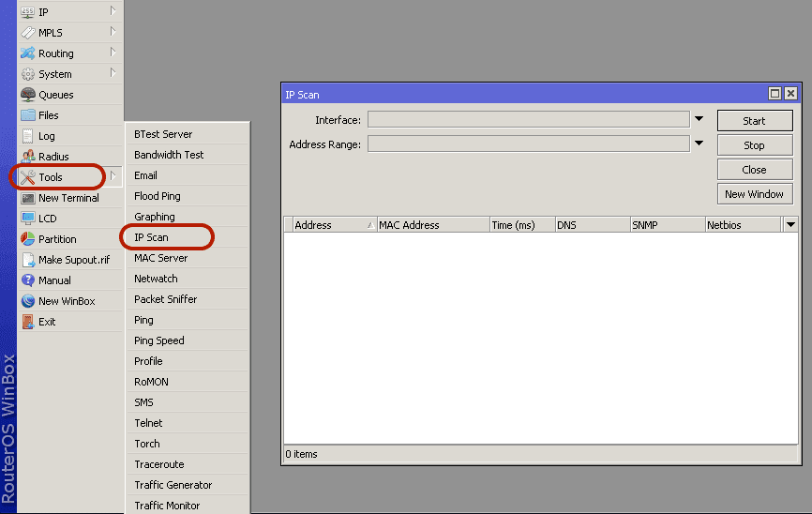The height and width of the screenshot is (514, 812).
Task: Open Graphing from the Tools submenu
Action: (x=188, y=217)
